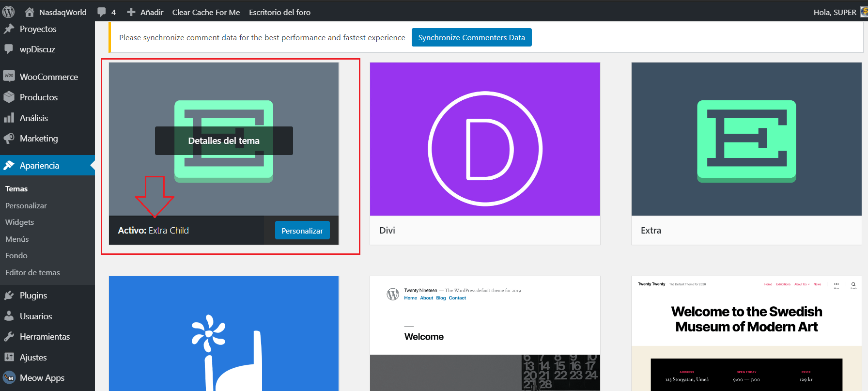Click the user avatar in admin bar
The width and height of the screenshot is (868, 391).
(x=864, y=12)
